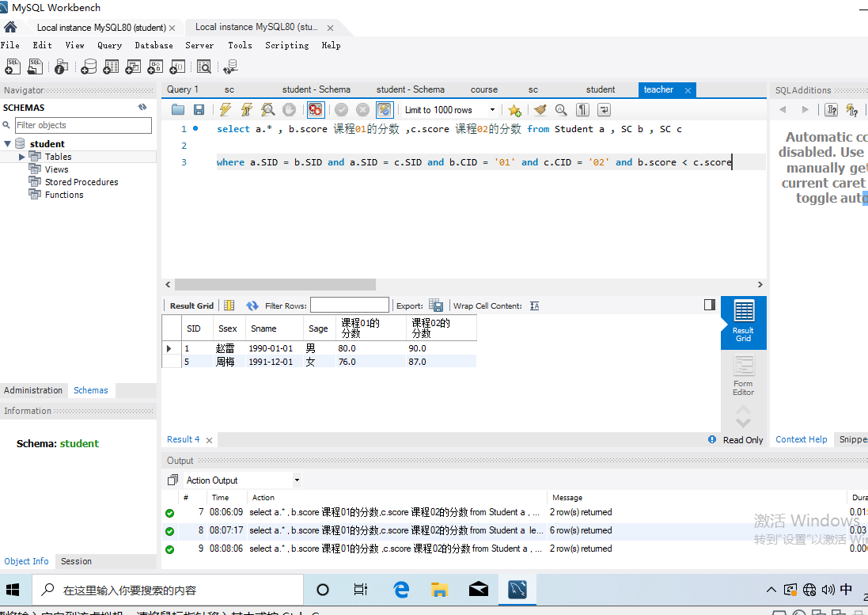Click the wrap cell content icon
Viewport: 868px width, 615px height.
534,306
